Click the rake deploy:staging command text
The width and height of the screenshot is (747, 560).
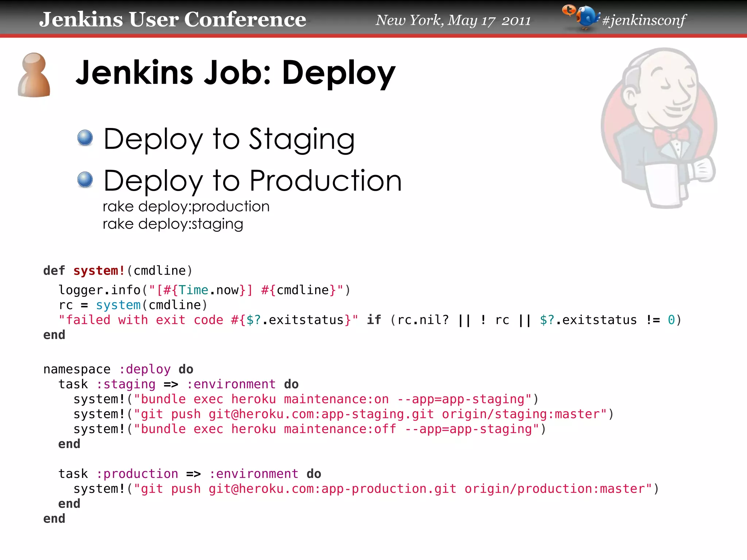pos(173,224)
